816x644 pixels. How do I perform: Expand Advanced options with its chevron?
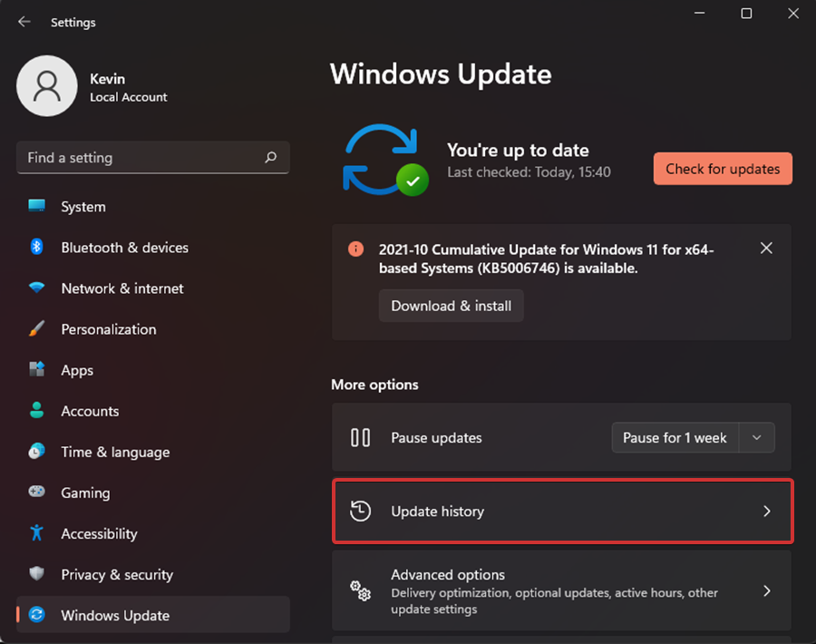pos(766,591)
